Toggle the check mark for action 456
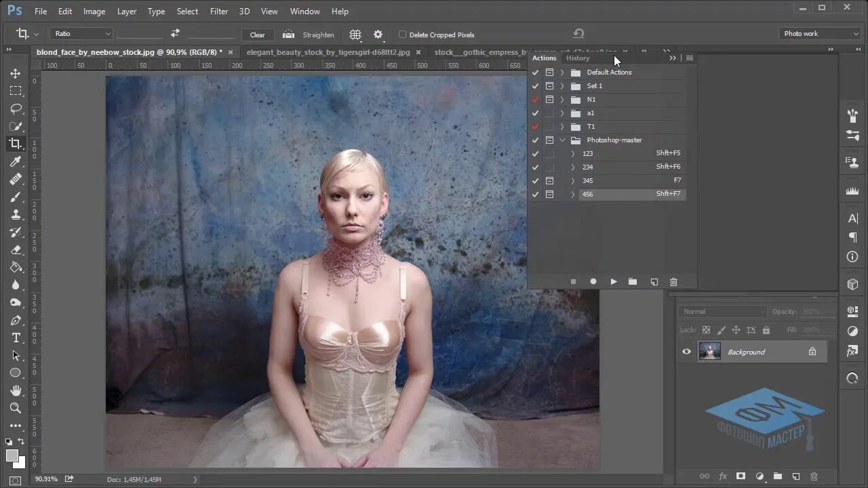The image size is (868, 488). pos(536,195)
